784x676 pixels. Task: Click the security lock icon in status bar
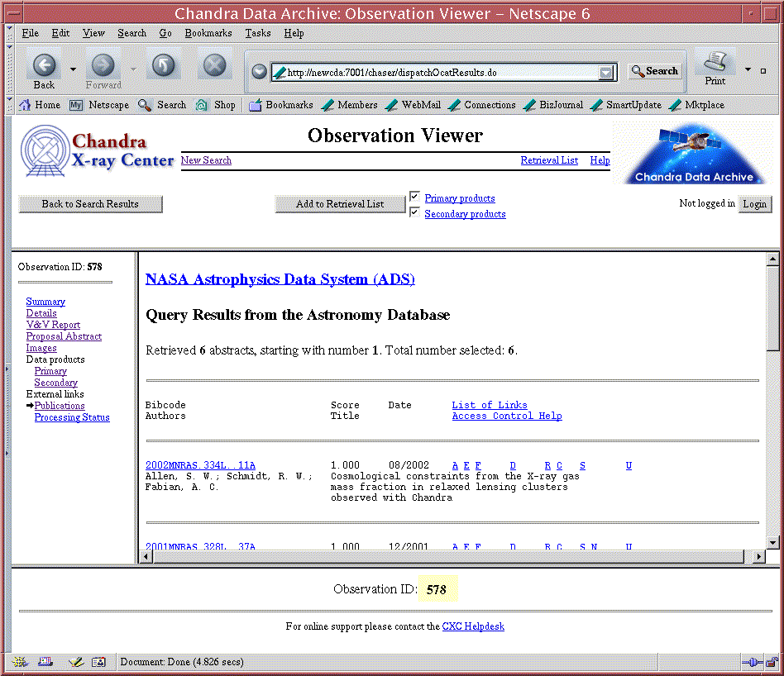coord(771,662)
